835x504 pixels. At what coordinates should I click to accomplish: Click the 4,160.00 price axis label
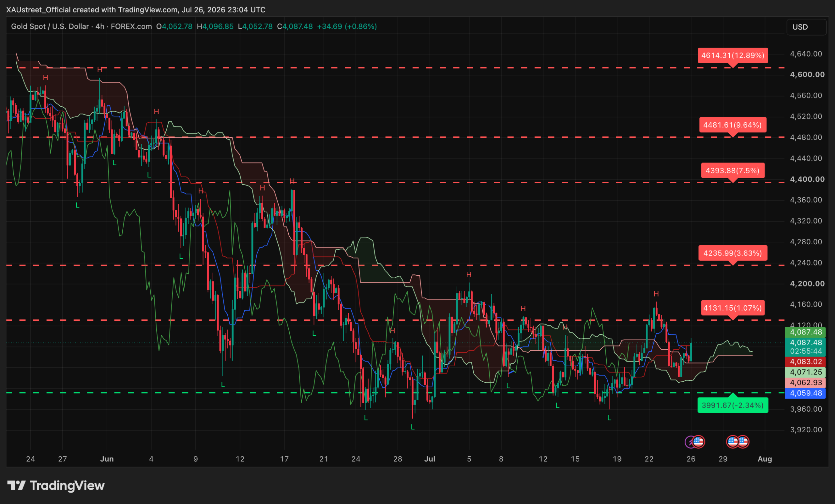point(806,304)
